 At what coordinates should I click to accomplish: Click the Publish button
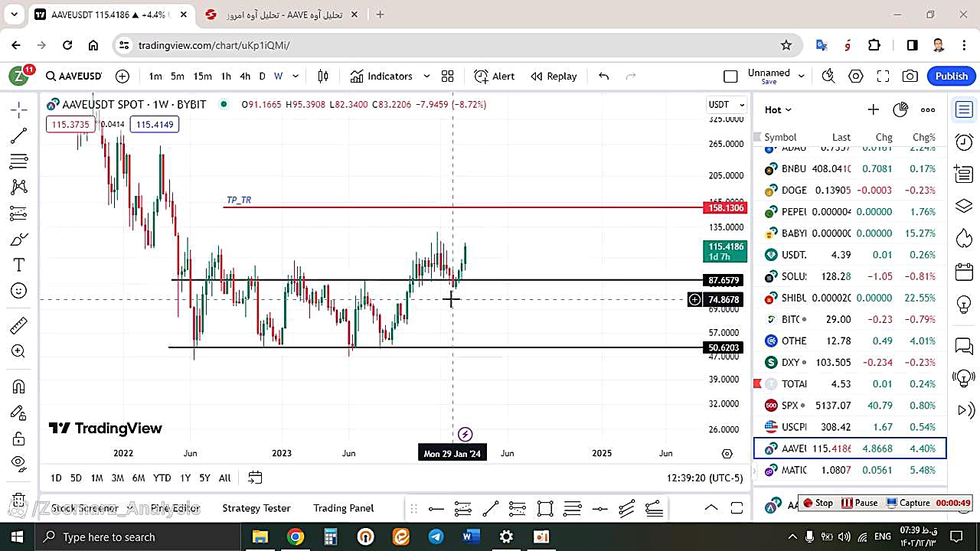click(952, 76)
